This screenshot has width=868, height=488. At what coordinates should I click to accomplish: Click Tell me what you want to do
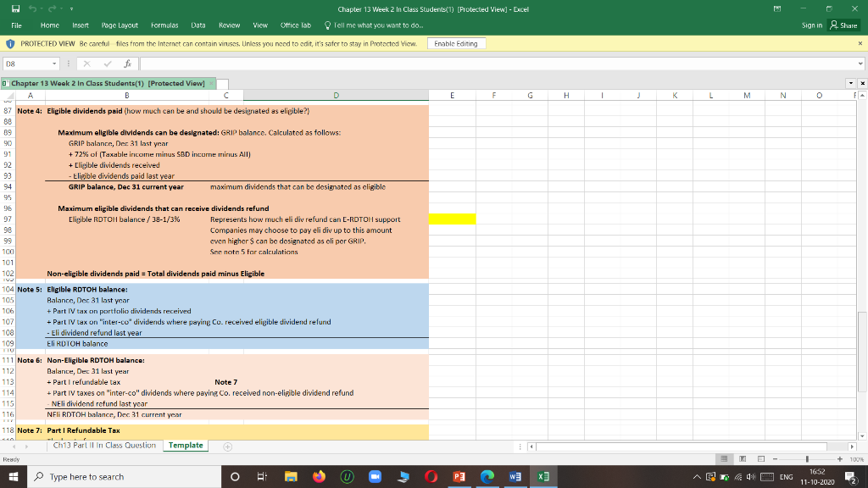374,25
